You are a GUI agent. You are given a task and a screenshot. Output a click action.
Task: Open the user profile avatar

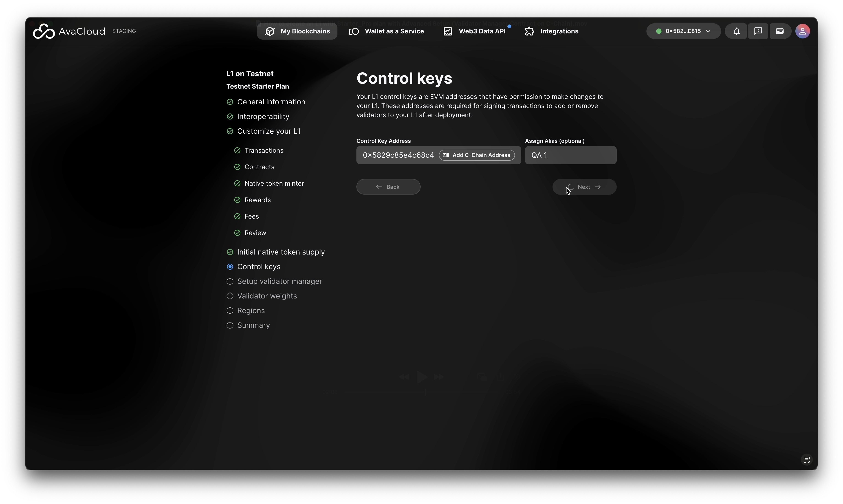(x=802, y=31)
